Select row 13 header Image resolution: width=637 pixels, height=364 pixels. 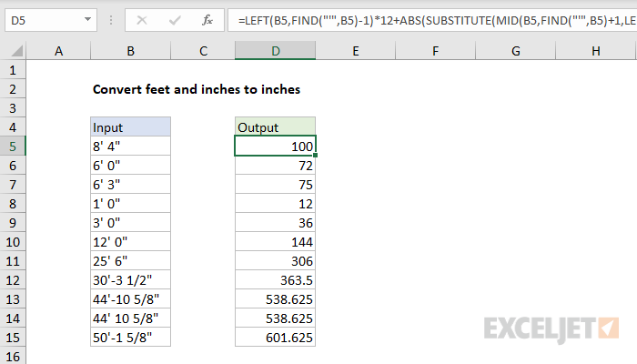(x=13, y=299)
